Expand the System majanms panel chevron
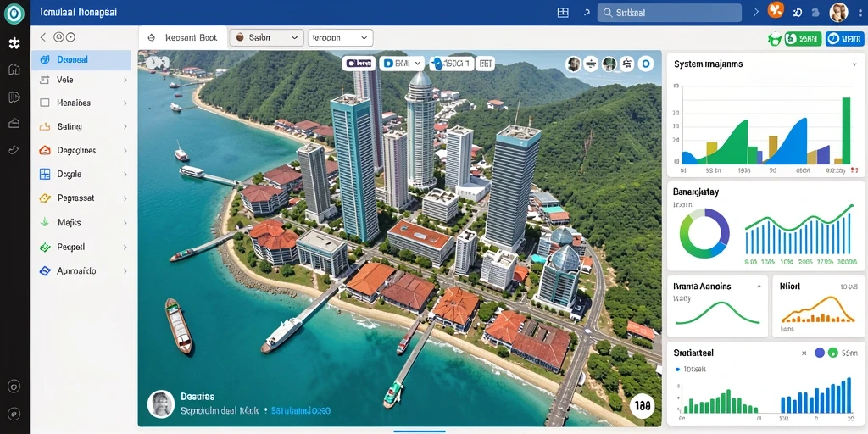Viewport: 868px width, 434px height. (x=854, y=64)
